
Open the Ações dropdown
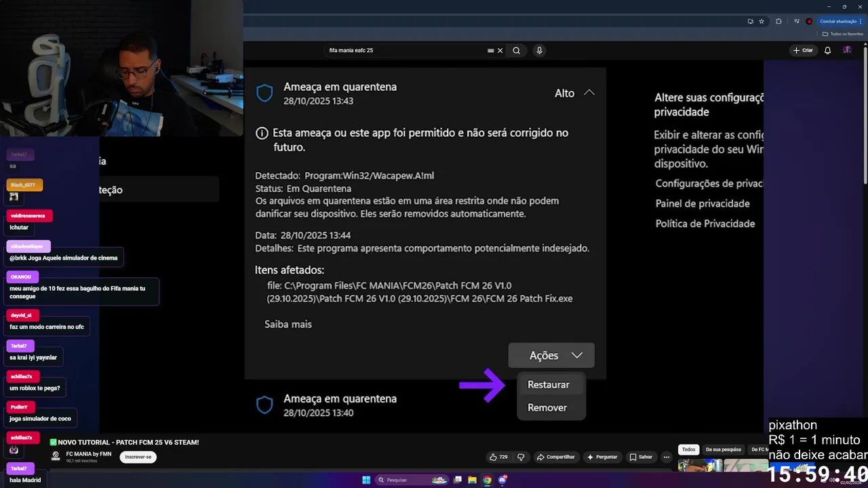(551, 355)
